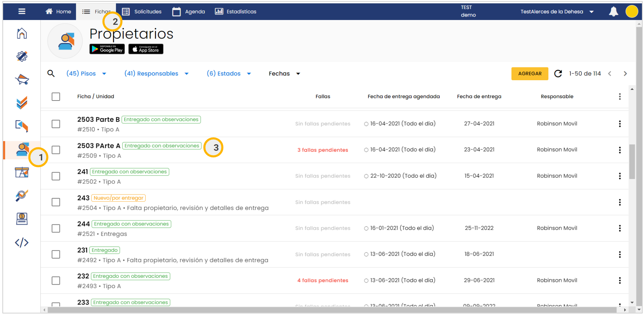This screenshot has width=644, height=315.
Task: Open row menu for unit 231
Action: click(620, 254)
